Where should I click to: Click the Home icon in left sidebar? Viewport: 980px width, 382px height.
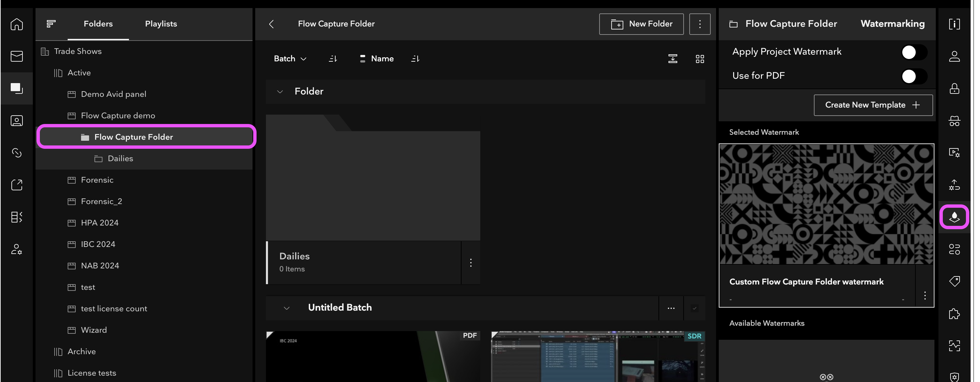click(x=17, y=24)
